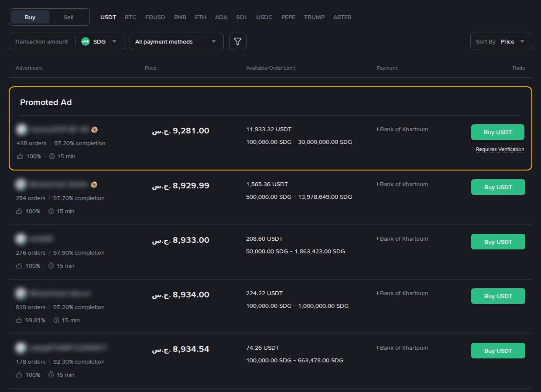541x392 pixels.
Task: Click the clock icon in 839 orders row
Action: point(56,320)
